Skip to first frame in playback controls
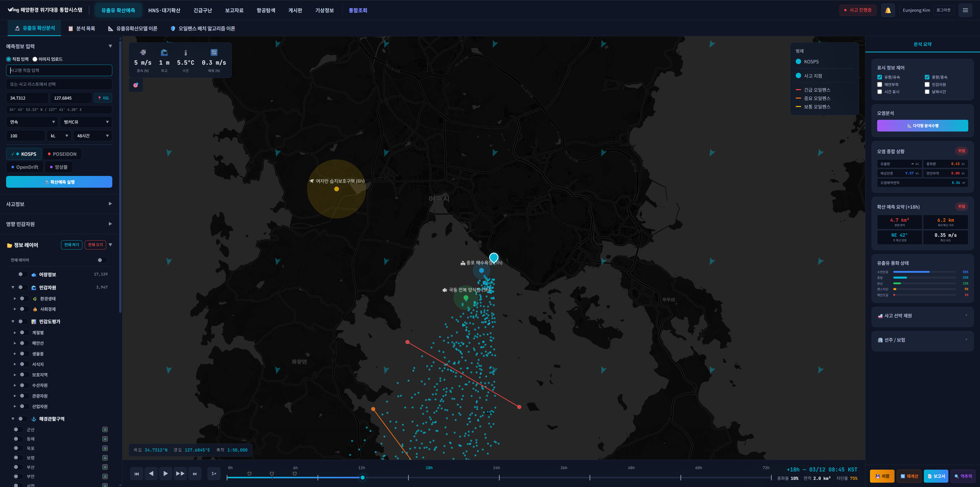The image size is (980, 487). (x=137, y=474)
